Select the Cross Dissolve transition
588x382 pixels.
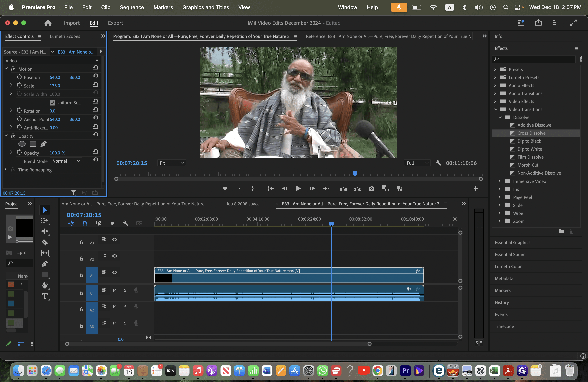531,133
